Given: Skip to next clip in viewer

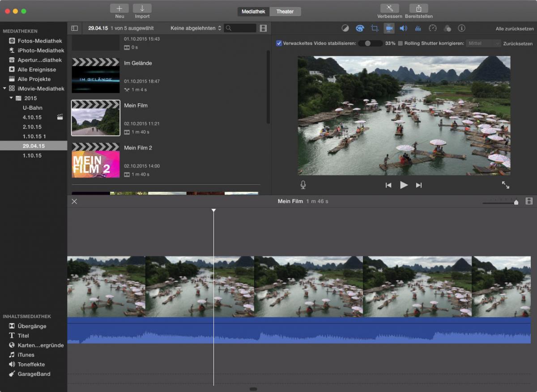Looking at the screenshot, I should pyautogui.click(x=419, y=185).
